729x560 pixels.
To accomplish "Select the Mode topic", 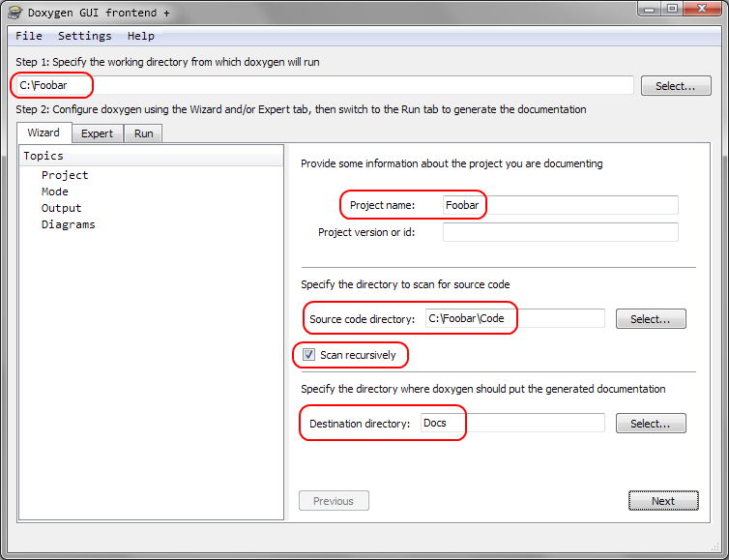I will 55,192.
